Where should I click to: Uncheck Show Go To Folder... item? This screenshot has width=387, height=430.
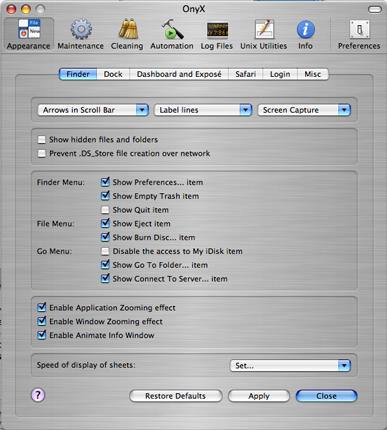[105, 265]
